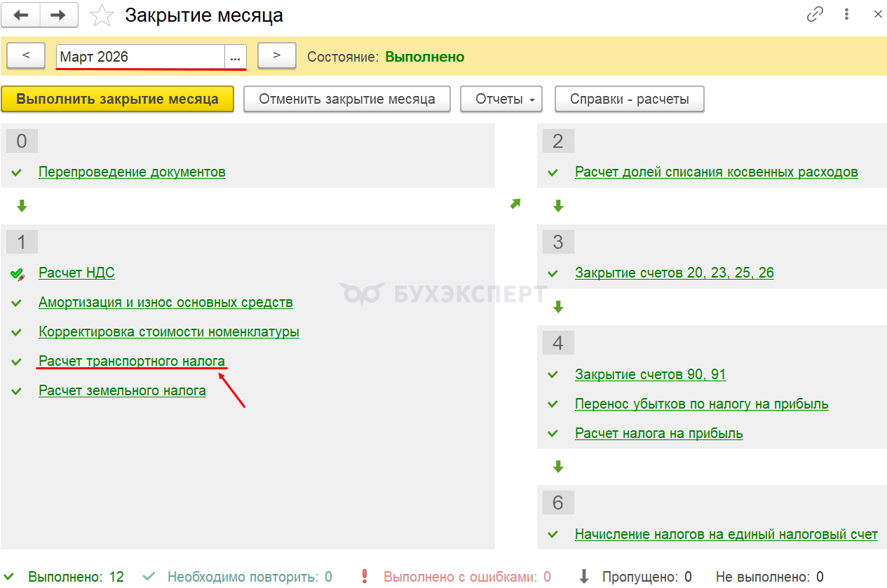Click stage number 3 header

[558, 242]
